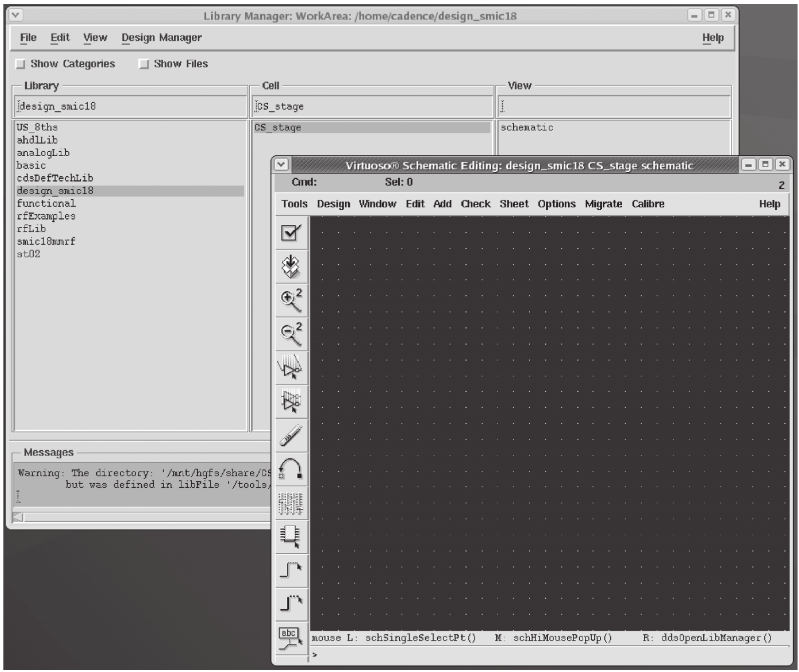
Task: Open the Design Manager menu
Action: pyautogui.click(x=161, y=37)
